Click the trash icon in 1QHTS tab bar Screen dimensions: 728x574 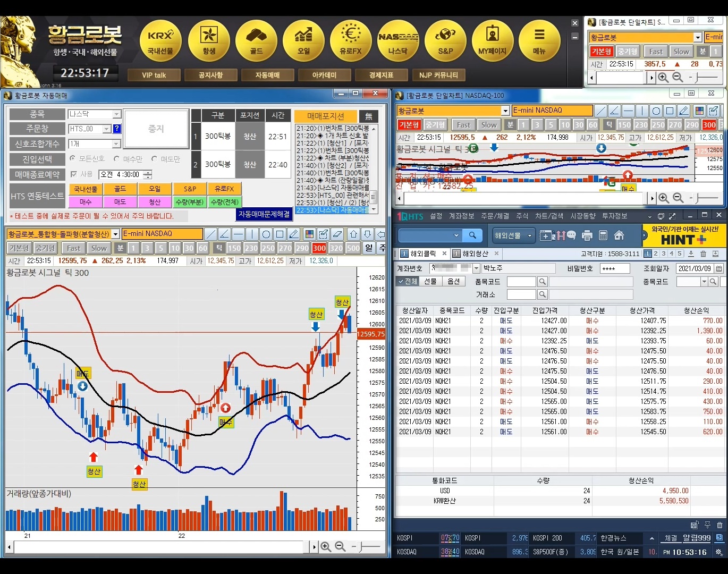click(703, 254)
